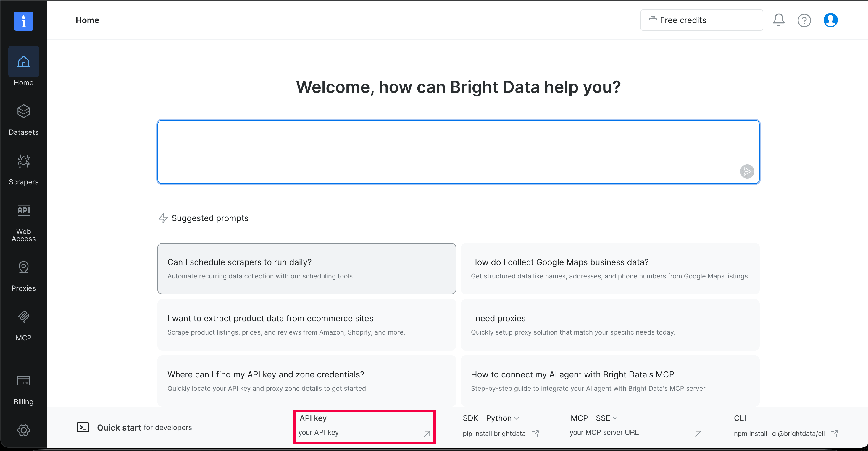This screenshot has height=451, width=868.
Task: Choose the extract product data from ecommerce prompt
Action: (306, 325)
